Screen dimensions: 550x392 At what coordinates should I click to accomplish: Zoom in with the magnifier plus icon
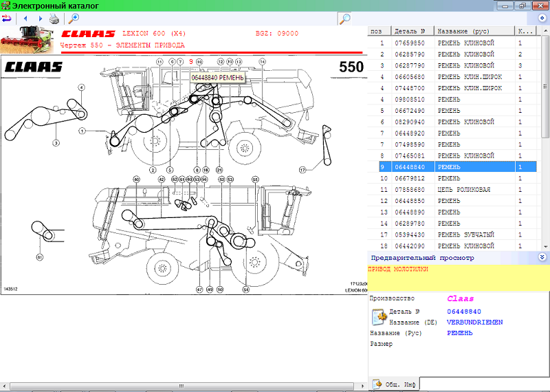tap(74, 19)
